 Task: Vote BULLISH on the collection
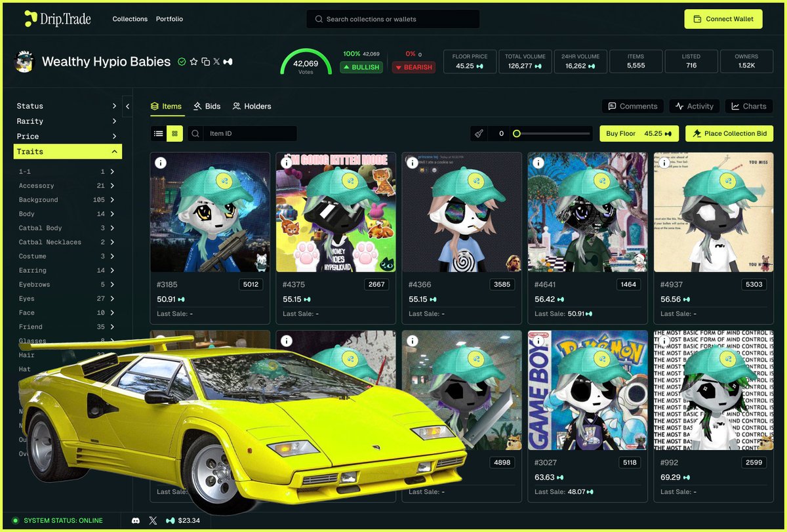(361, 67)
